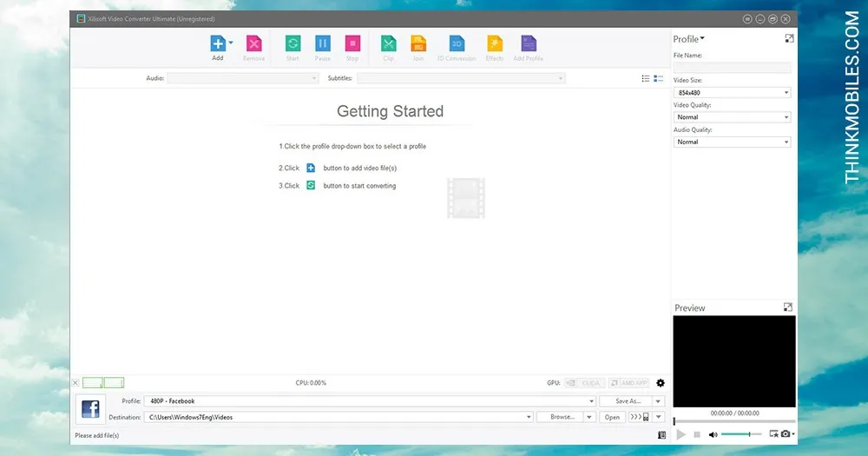Open the Browse dropdown arrow

(x=589, y=417)
